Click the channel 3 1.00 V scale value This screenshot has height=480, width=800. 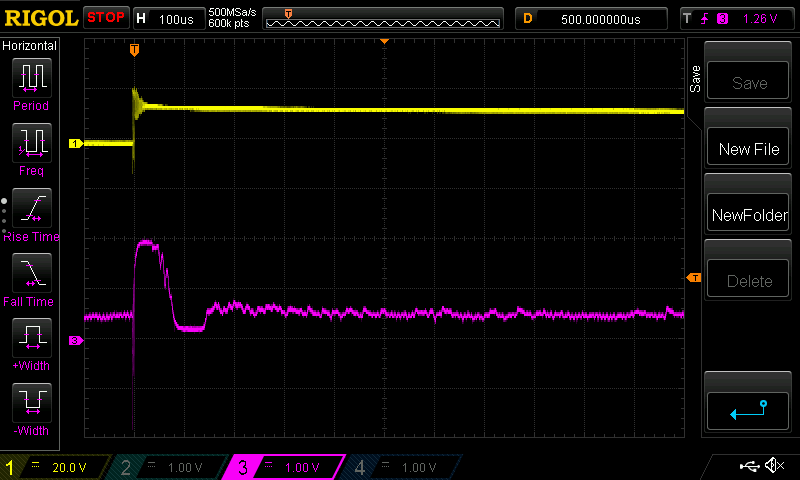[302, 468]
